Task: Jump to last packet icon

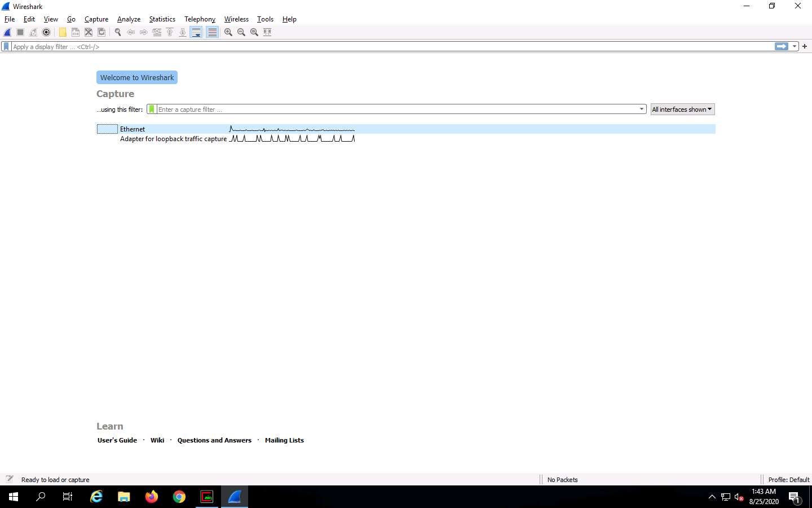Action: (x=183, y=32)
